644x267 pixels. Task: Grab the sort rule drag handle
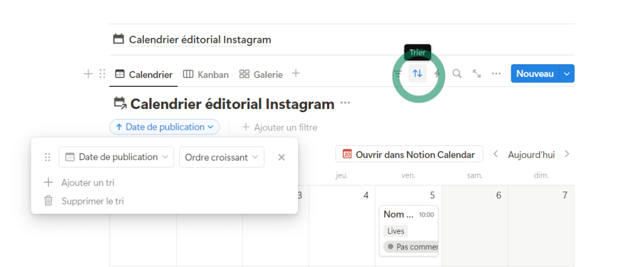(x=47, y=157)
